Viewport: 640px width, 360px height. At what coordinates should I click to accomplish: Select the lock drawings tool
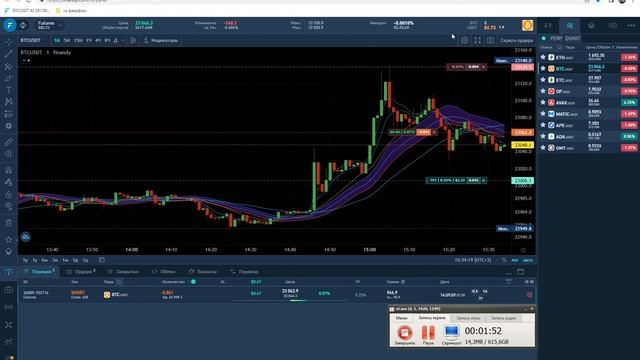[x=9, y=194]
